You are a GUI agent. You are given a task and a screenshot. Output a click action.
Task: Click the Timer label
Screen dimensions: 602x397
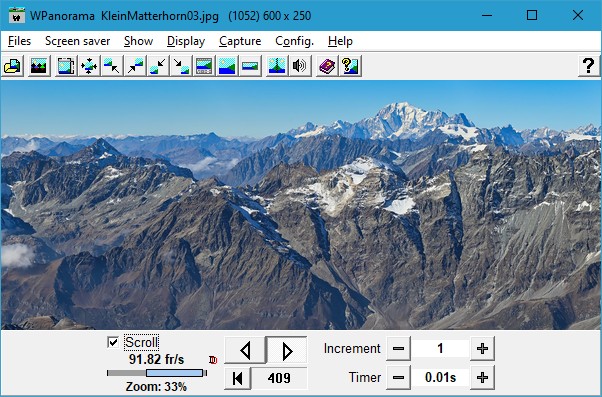[x=365, y=377]
